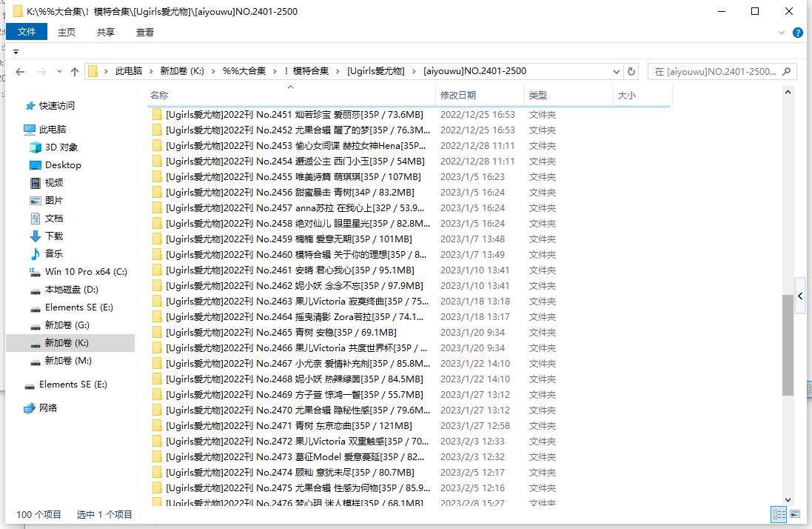The image size is (812, 529).
Task: Select folder No.2456 甜蜜暴击 青树
Action: click(290, 192)
